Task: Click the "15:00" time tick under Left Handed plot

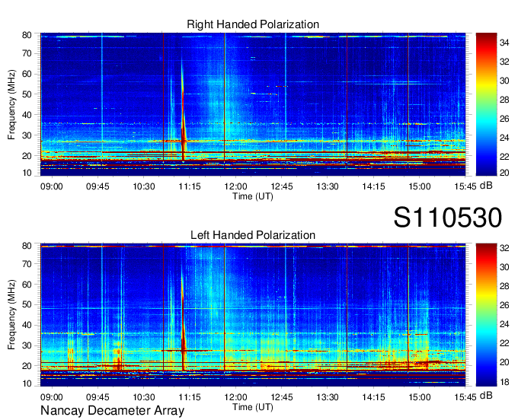Action: tap(420, 397)
